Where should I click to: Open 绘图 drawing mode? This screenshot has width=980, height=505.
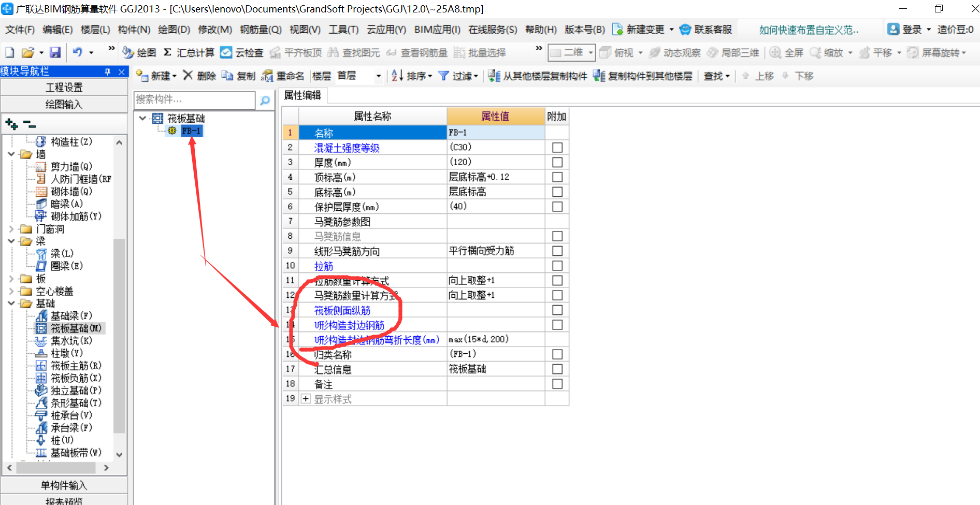coord(139,52)
